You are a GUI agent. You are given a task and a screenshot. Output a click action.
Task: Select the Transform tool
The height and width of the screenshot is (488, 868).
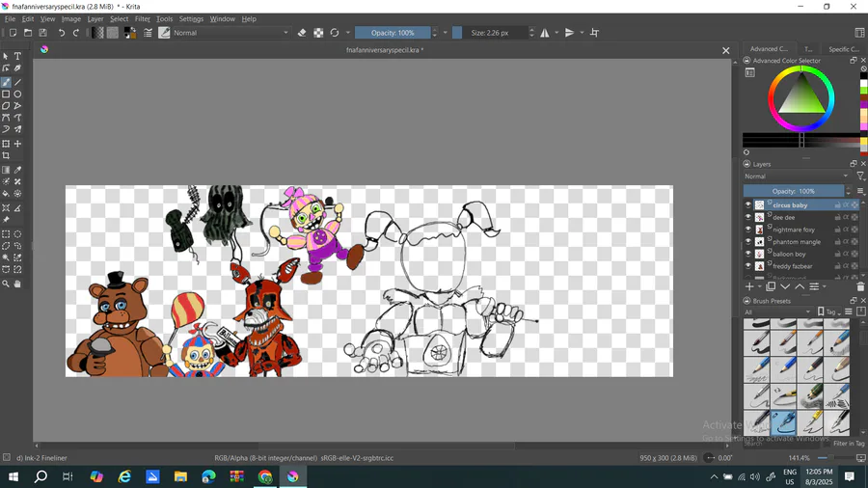pyautogui.click(x=6, y=144)
